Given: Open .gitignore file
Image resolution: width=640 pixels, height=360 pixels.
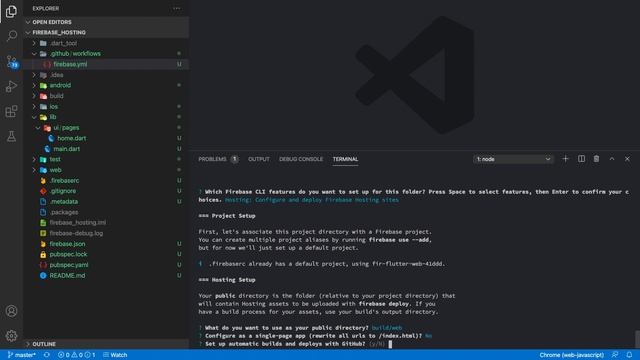Looking at the screenshot, I should click(106, 191).
